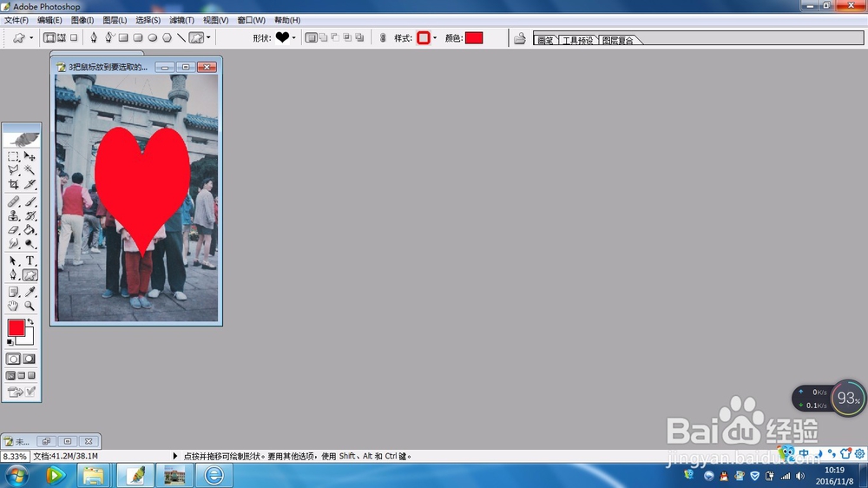Viewport: 868px width, 488px height.
Task: Open geometry options dropdown arrow
Action: 208,37
